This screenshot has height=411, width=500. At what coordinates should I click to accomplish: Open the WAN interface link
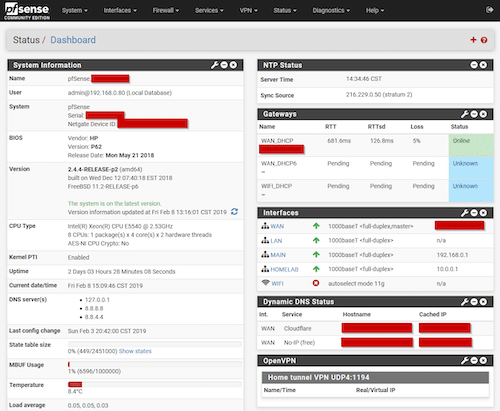277,226
